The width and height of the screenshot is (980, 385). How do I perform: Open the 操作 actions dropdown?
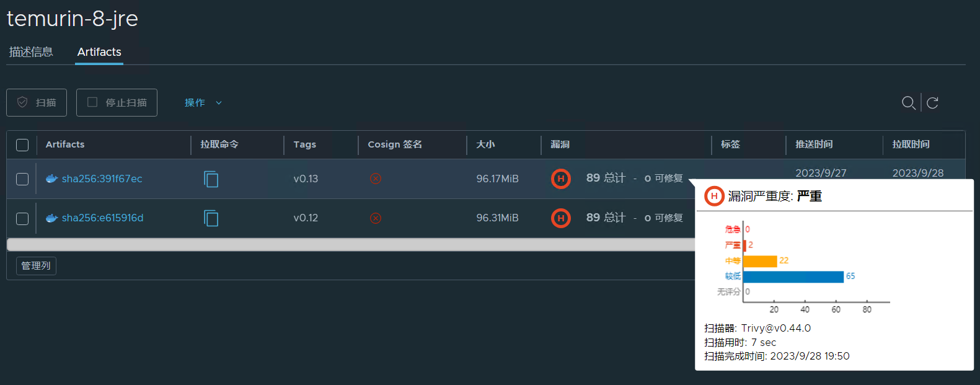(x=203, y=103)
